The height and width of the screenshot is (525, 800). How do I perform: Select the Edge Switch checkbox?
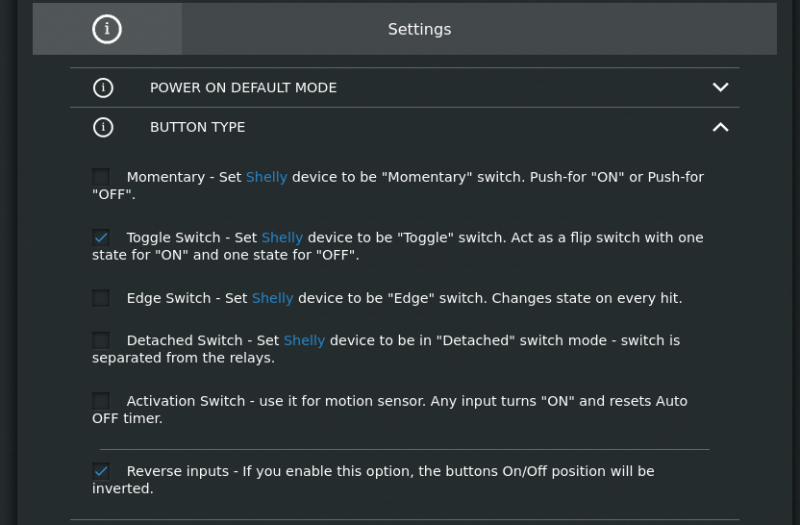(x=101, y=298)
